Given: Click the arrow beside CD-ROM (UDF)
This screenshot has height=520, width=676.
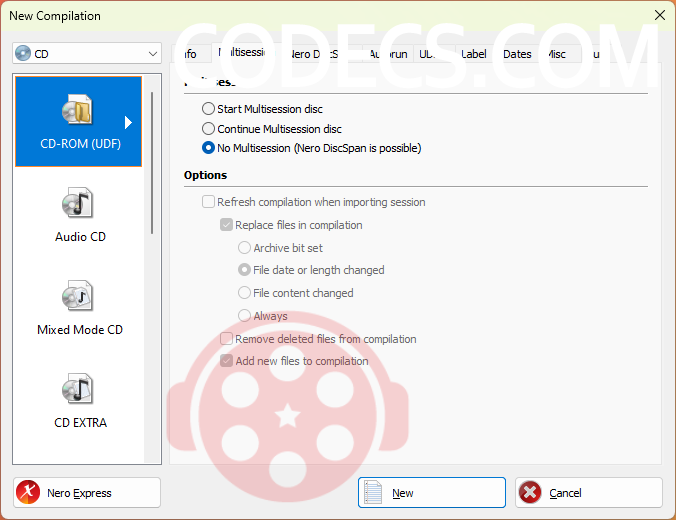Looking at the screenshot, I should 128,122.
